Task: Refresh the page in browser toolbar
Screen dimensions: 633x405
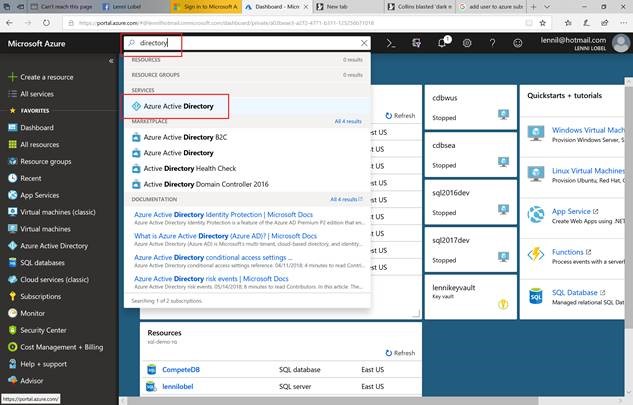Action: [46, 23]
